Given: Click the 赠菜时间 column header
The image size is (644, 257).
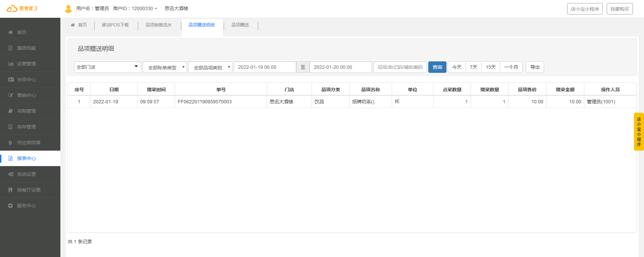Looking at the screenshot, I should click(156, 90).
